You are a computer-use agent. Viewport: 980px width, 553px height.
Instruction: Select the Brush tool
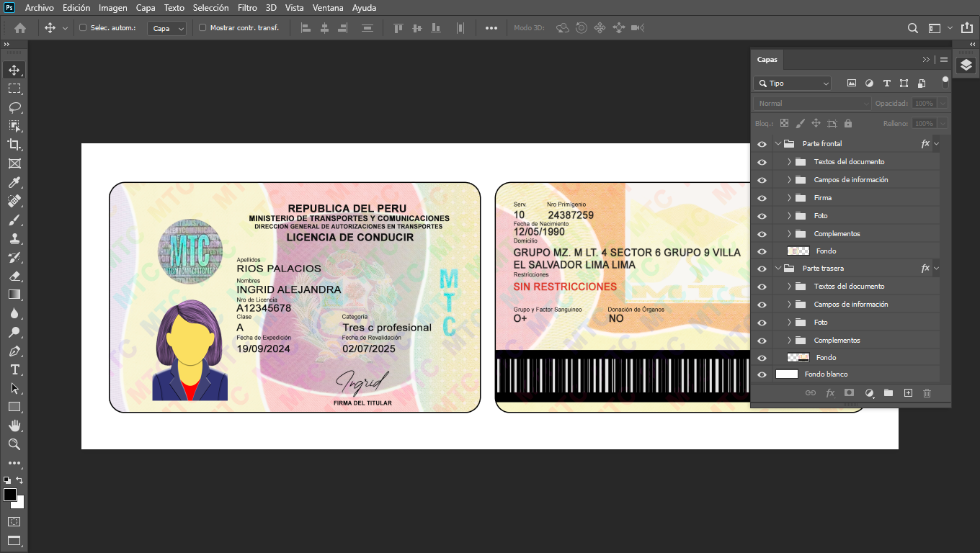coord(14,220)
